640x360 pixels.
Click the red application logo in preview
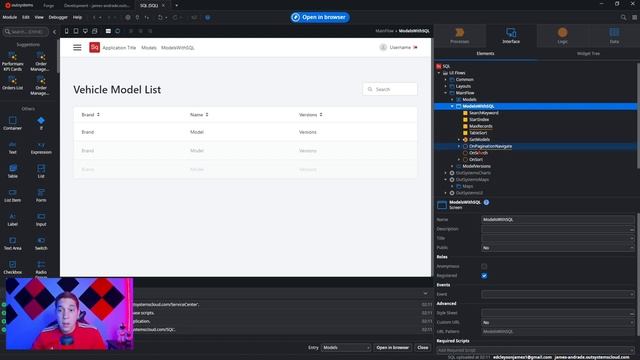click(94, 47)
